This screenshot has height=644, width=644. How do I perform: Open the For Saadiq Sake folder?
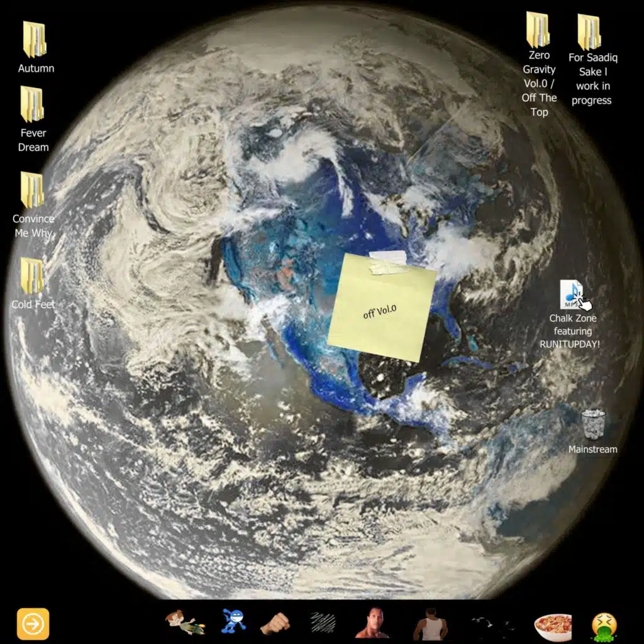tap(590, 32)
